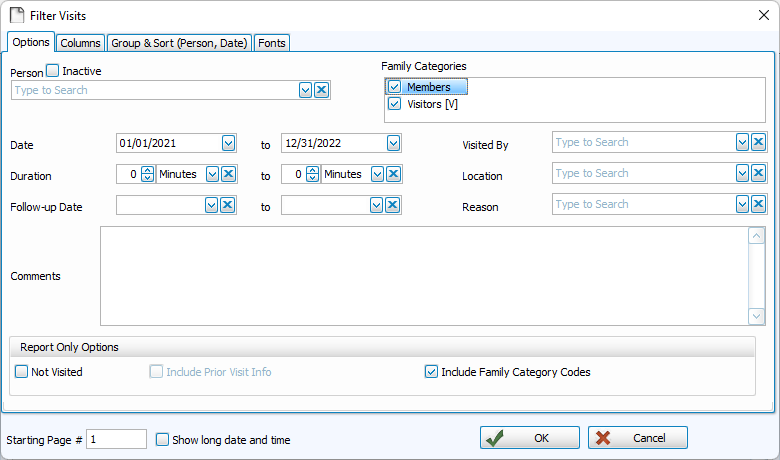Clear the Follow-up Date end with X icon

[393, 205]
